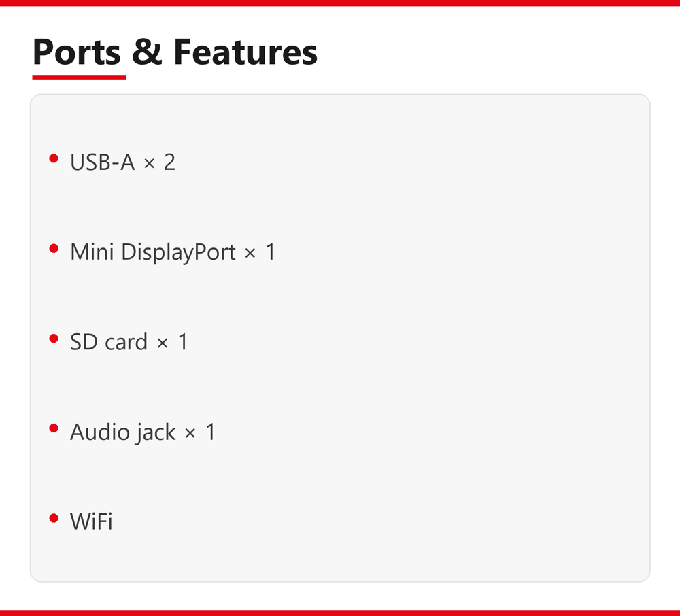Click the word Ports in the heading
The height and width of the screenshot is (616, 680).
(77, 52)
